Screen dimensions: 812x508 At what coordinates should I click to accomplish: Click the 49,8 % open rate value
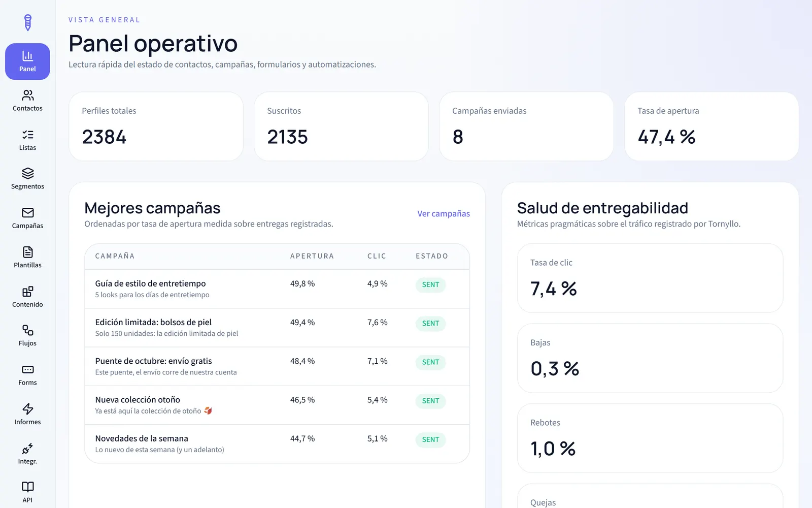(x=302, y=283)
